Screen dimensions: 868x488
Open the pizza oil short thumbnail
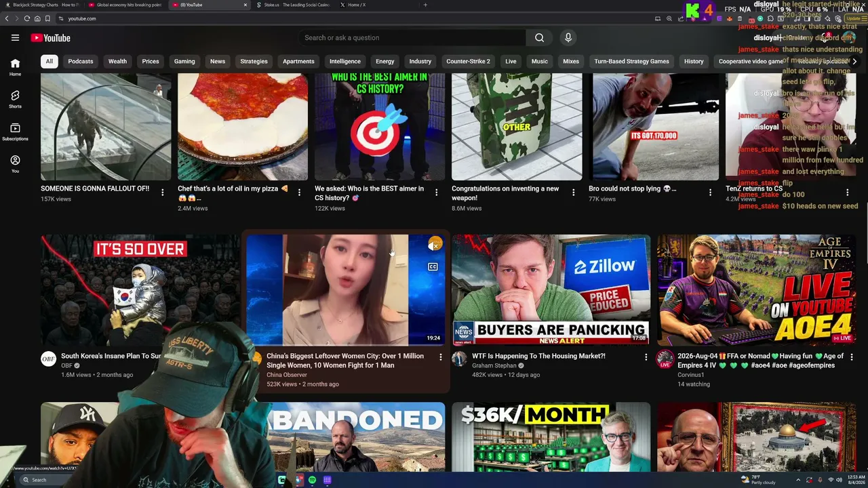coord(243,127)
